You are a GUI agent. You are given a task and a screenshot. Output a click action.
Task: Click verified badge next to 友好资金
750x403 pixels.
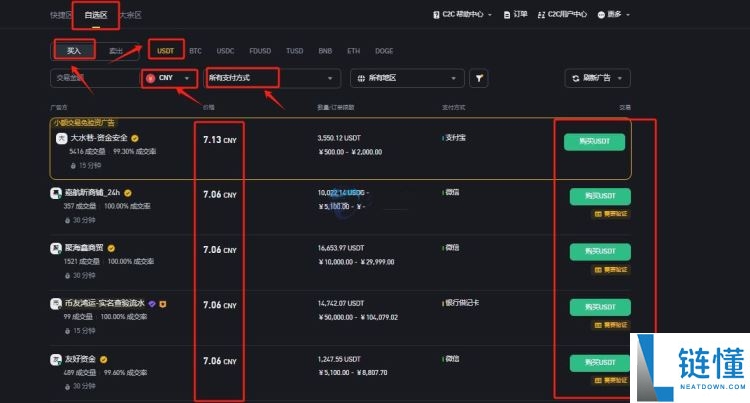click(x=103, y=359)
